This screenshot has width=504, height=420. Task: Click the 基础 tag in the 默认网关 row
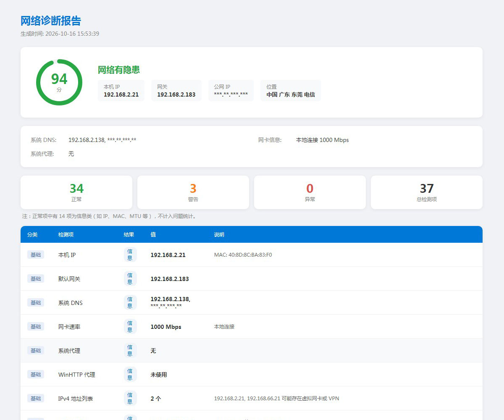tap(36, 278)
